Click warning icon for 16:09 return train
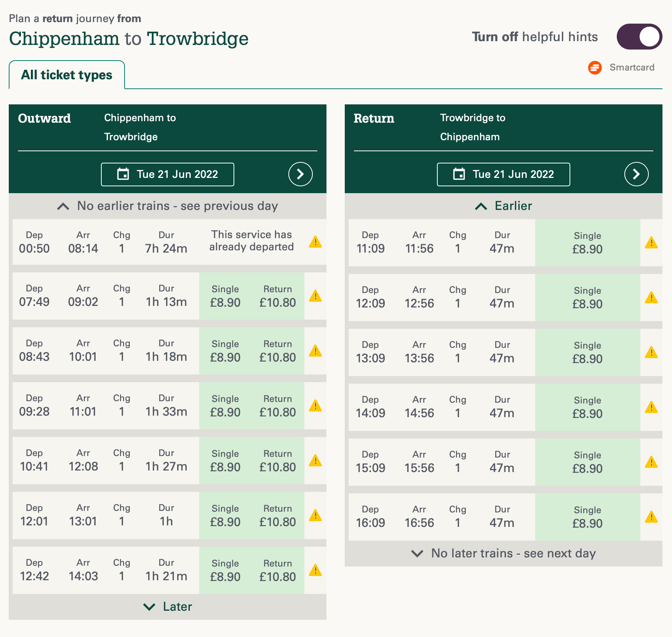Screen dimensions: 672x637 pos(651,517)
